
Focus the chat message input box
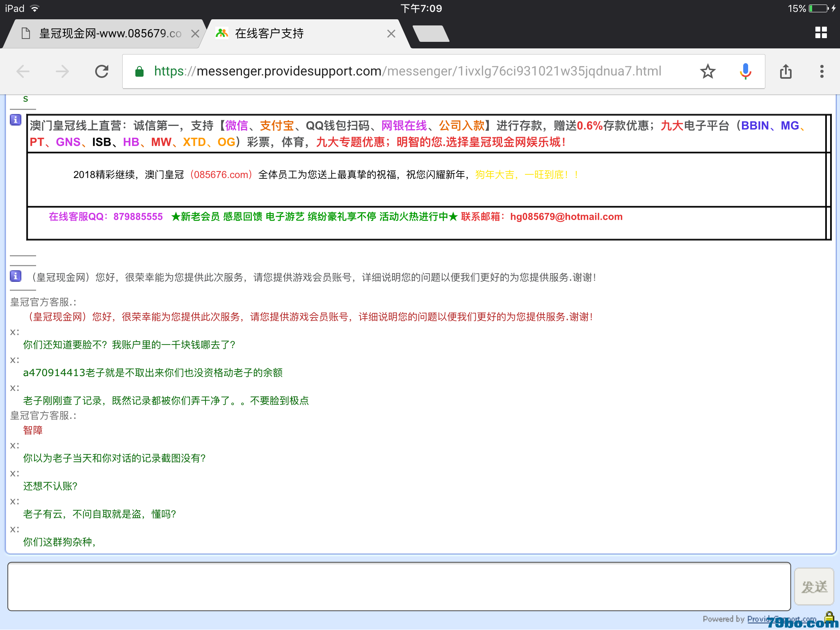399,587
